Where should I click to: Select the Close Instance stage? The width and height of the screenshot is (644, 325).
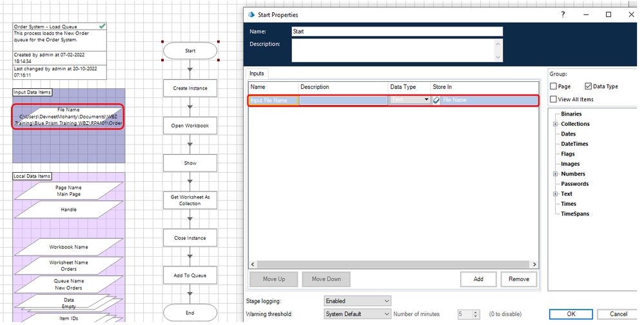[190, 238]
